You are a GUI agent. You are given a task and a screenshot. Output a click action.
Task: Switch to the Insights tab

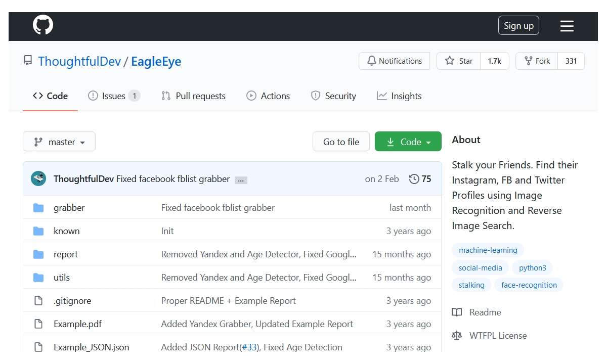[399, 96]
